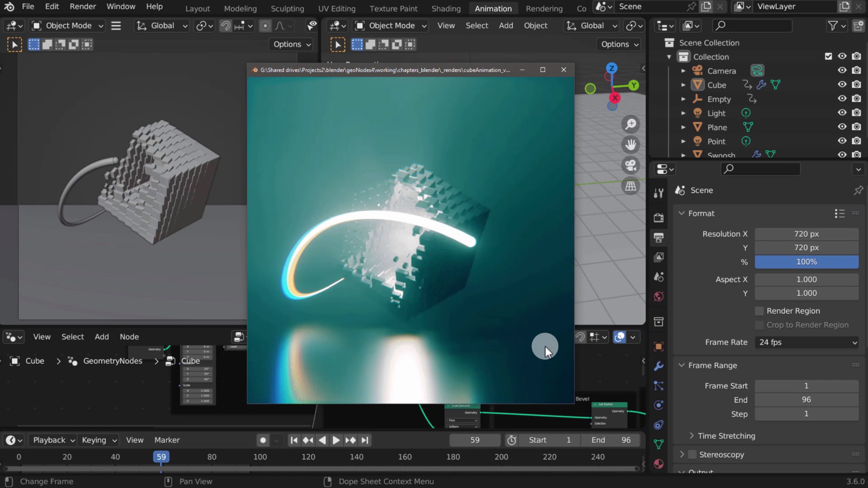The image size is (868, 488).
Task: Enable the Render Region checkbox
Action: (759, 311)
